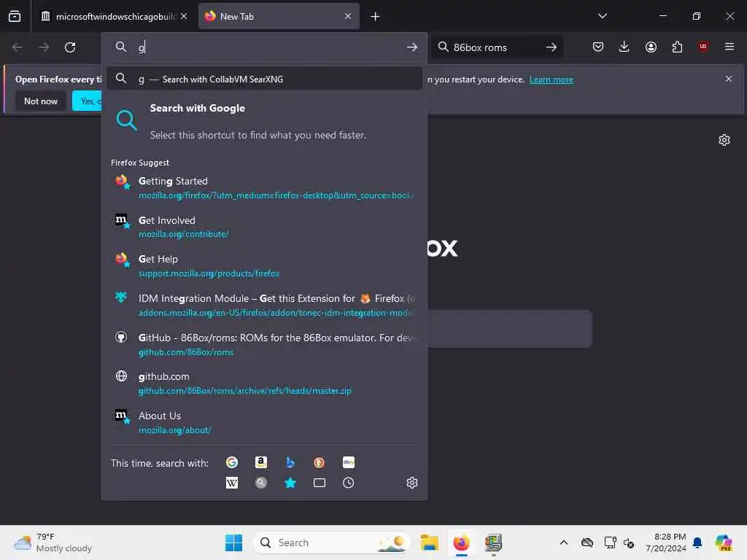This screenshot has height=560, width=747.
Task: Open the github.com master.zip suggestion
Action: pos(264,384)
